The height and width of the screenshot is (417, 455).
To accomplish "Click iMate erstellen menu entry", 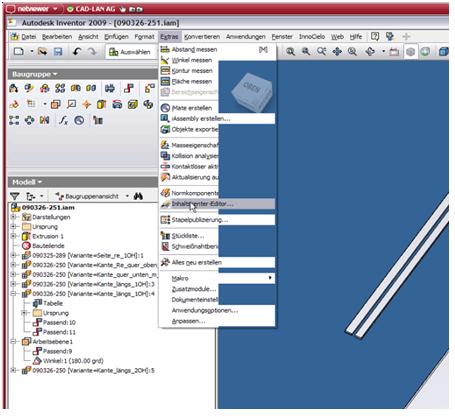I will click(x=189, y=108).
